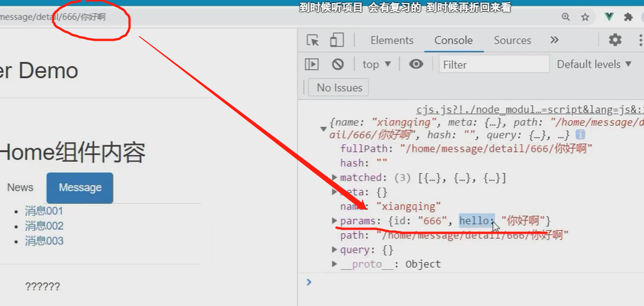Activate the inspect element picker icon

point(313,40)
